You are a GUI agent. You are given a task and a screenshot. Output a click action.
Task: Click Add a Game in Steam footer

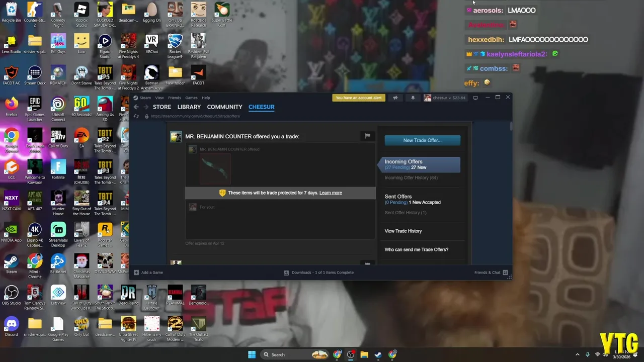(x=148, y=273)
